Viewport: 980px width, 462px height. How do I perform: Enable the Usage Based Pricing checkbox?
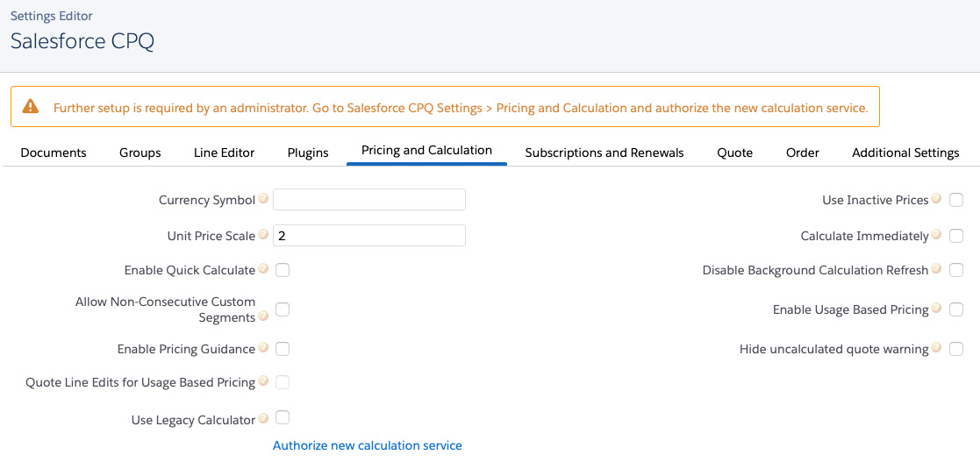955,309
